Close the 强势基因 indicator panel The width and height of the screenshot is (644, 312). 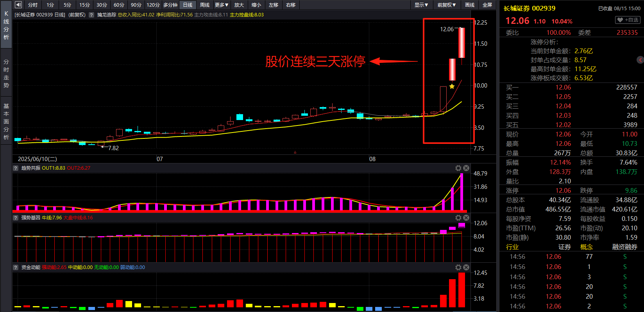click(x=466, y=218)
